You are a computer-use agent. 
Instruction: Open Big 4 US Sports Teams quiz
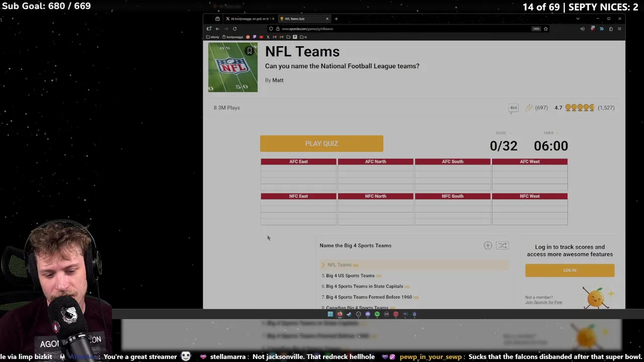[x=350, y=276]
